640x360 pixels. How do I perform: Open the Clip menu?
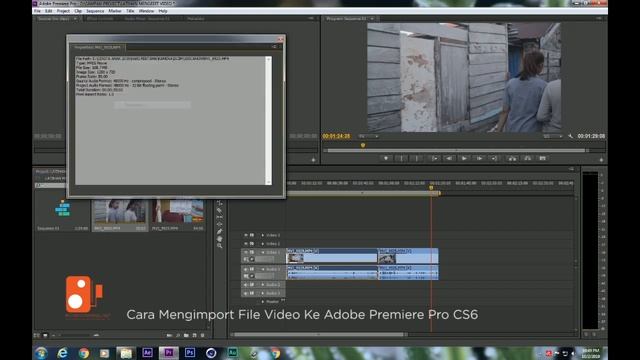pos(78,11)
